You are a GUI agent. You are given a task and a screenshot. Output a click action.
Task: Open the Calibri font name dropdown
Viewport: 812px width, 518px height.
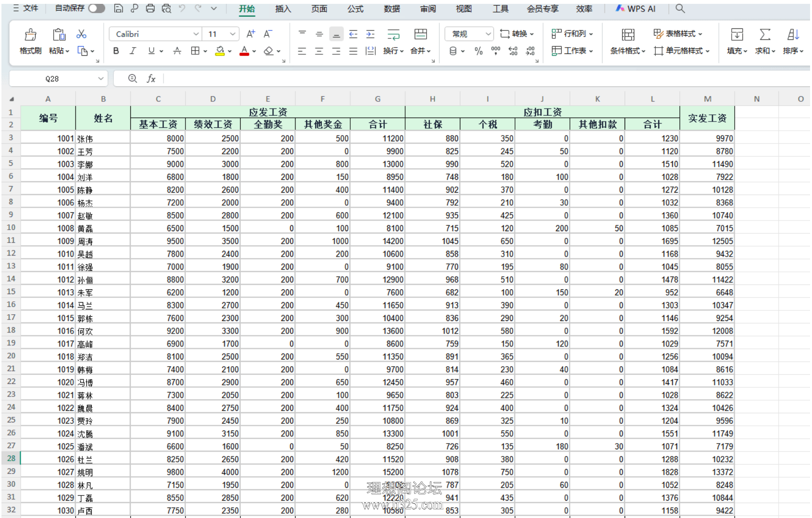coord(196,34)
